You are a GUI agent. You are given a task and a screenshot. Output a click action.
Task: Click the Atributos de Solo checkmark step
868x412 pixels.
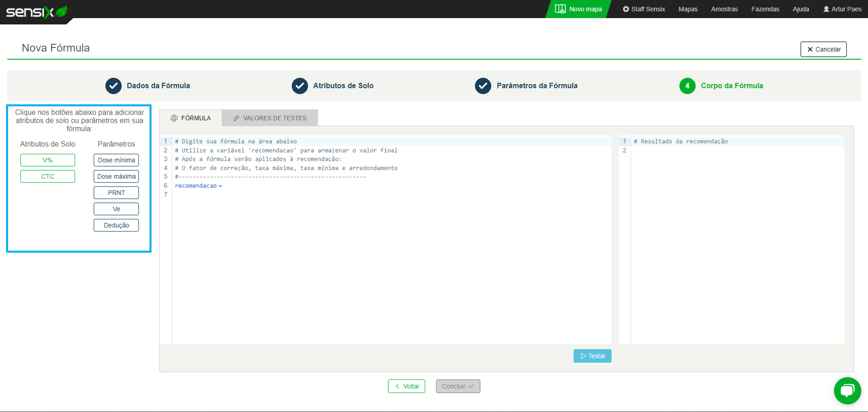299,86
